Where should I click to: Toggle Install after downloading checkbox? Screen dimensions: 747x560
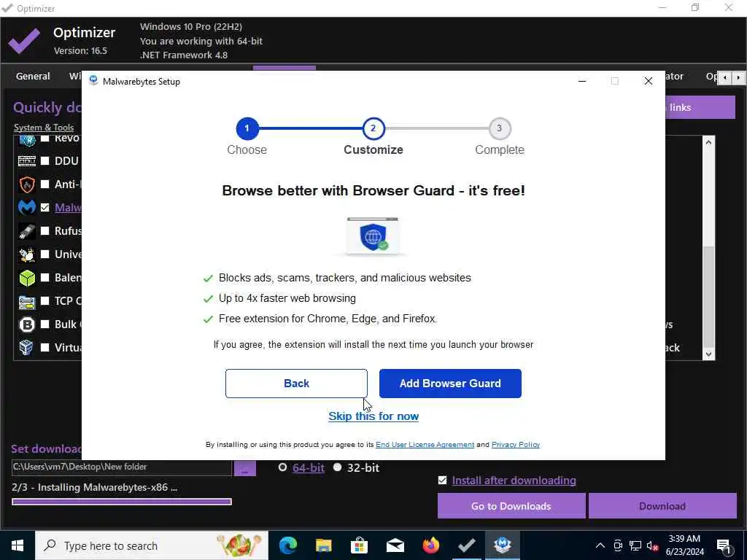[x=443, y=480]
